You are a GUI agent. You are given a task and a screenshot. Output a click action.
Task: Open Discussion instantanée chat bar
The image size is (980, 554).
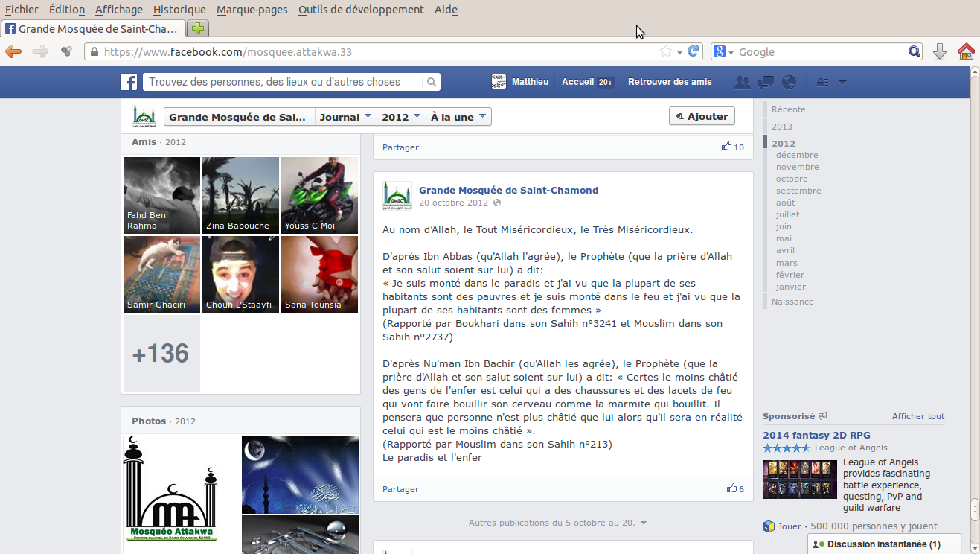(884, 544)
